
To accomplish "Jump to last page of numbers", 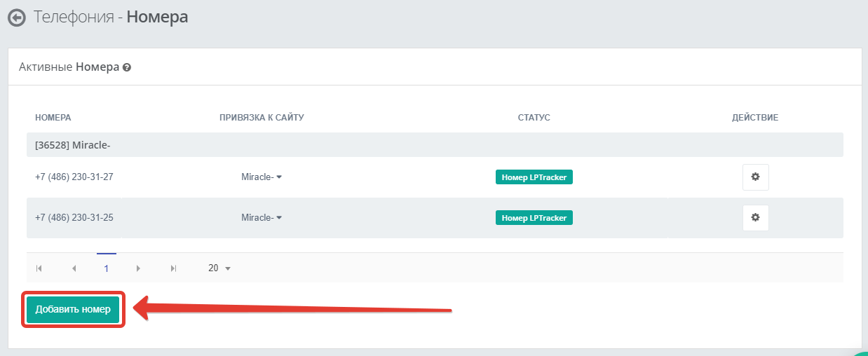I will [x=173, y=268].
